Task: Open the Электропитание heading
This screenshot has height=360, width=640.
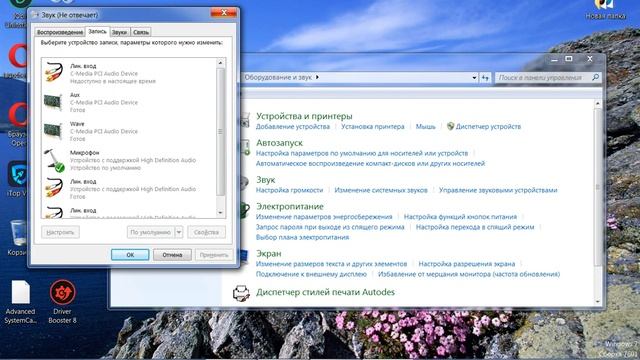Action: (x=290, y=207)
